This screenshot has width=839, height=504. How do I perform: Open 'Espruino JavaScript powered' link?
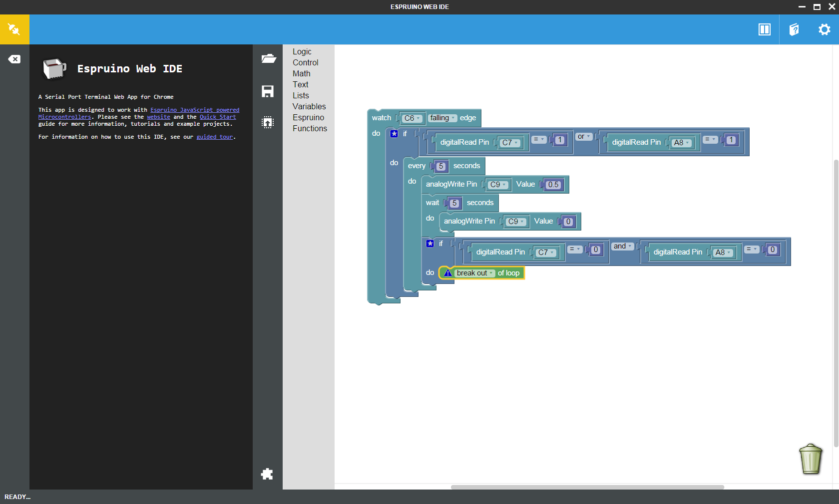(x=195, y=110)
